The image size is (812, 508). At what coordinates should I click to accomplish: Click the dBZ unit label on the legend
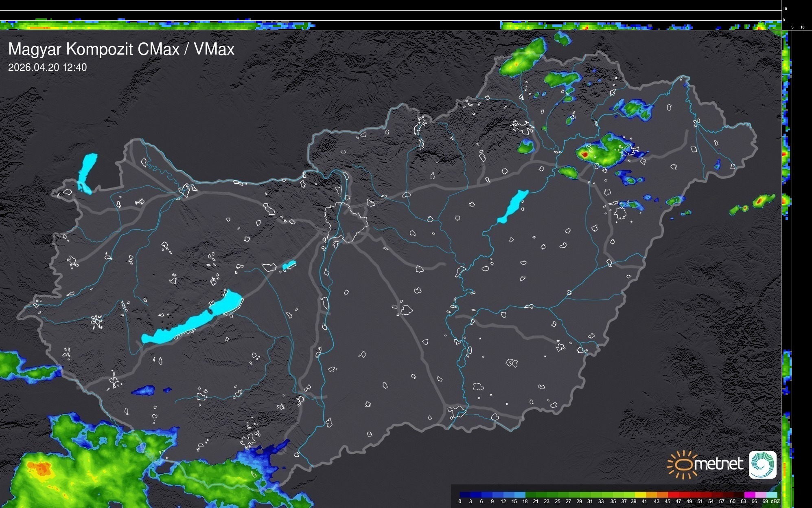pyautogui.click(x=775, y=501)
